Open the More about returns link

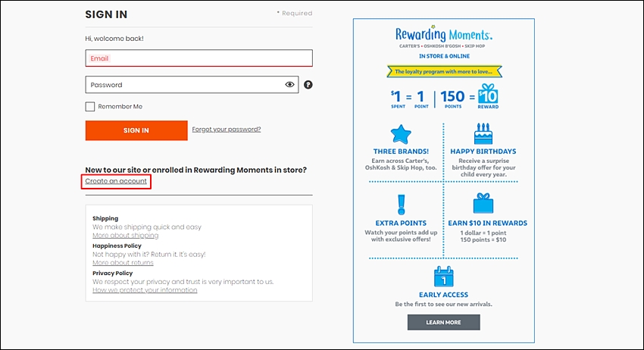pyautogui.click(x=123, y=263)
